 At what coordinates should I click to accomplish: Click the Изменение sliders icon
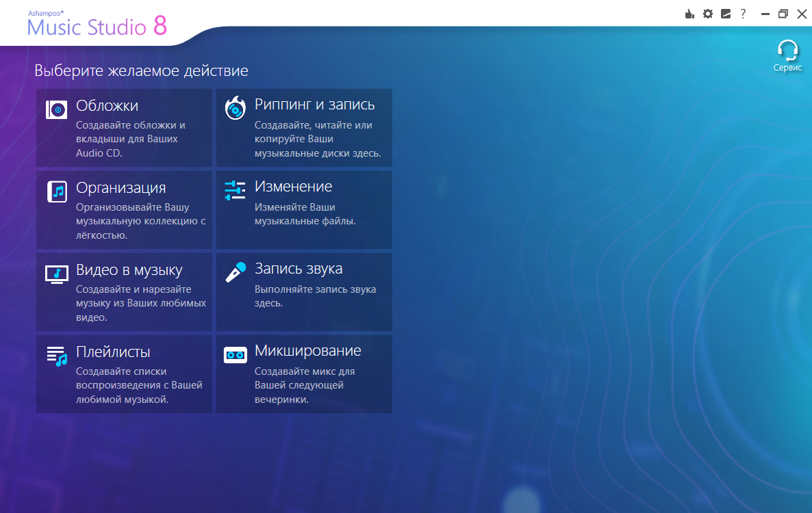pyautogui.click(x=235, y=190)
